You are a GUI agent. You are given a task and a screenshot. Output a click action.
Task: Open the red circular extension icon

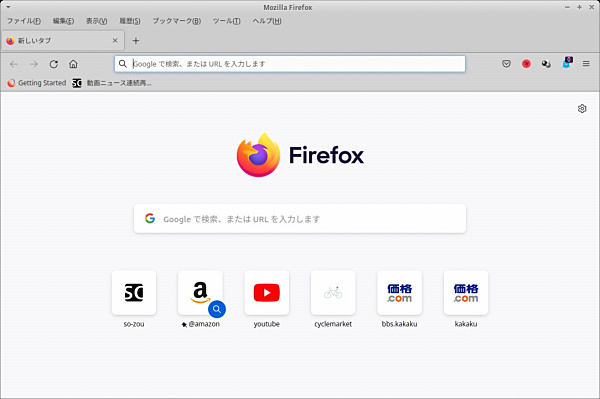click(x=526, y=64)
